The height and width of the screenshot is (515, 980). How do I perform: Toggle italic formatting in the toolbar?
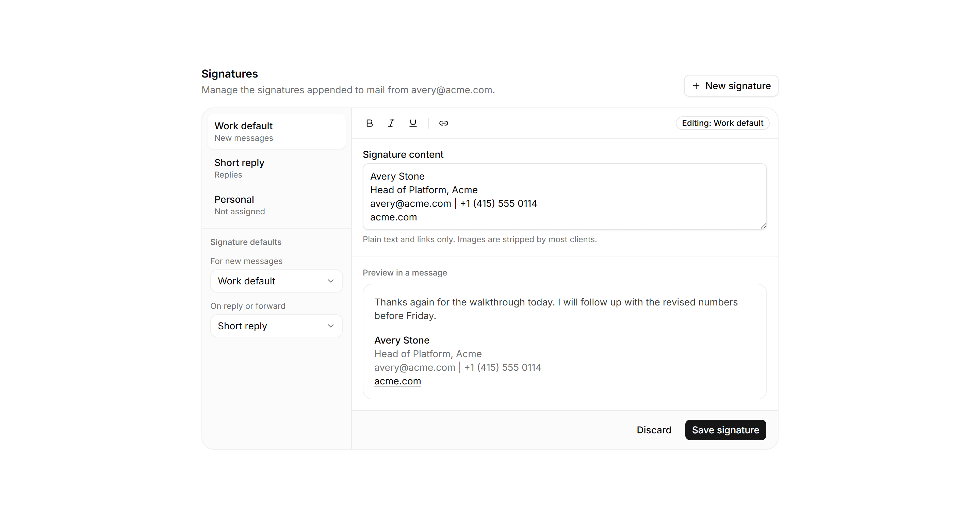(391, 123)
